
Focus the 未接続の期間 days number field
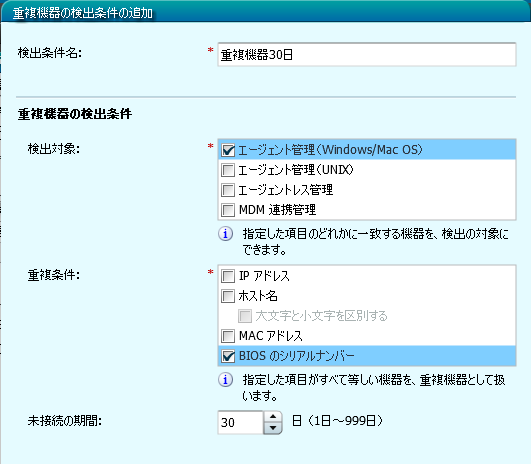pyautogui.click(x=240, y=422)
